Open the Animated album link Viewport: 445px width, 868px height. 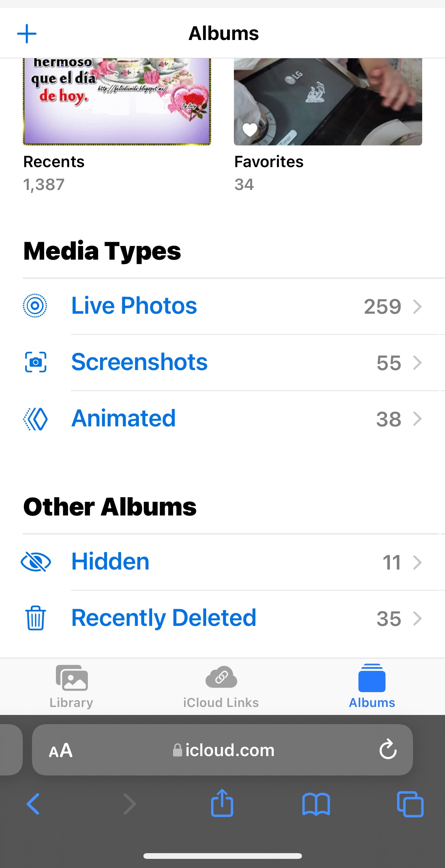[x=124, y=418]
